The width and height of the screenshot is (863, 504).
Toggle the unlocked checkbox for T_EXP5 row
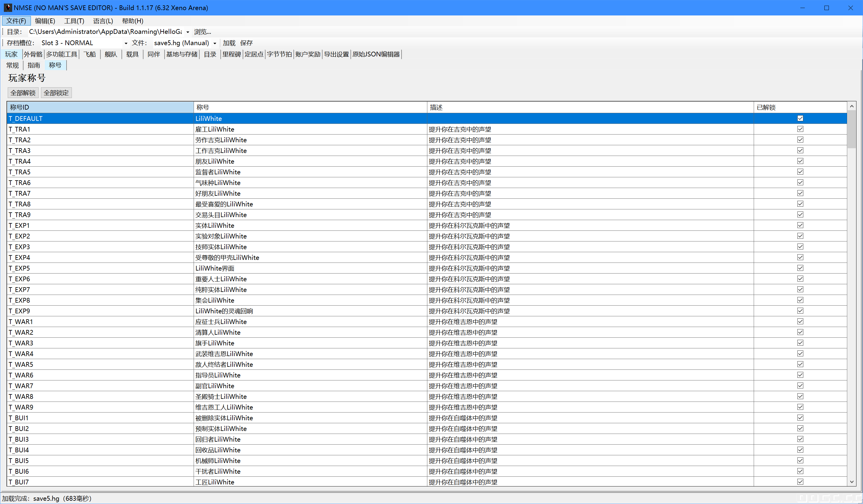point(800,268)
